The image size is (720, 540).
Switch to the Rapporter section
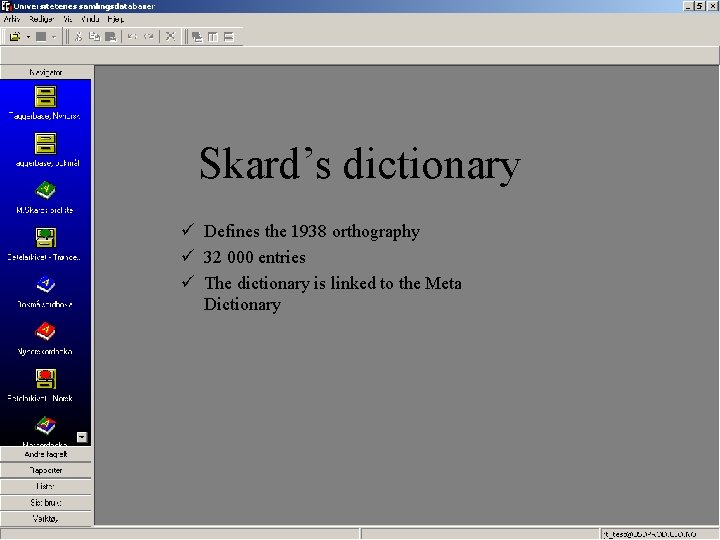tap(46, 470)
